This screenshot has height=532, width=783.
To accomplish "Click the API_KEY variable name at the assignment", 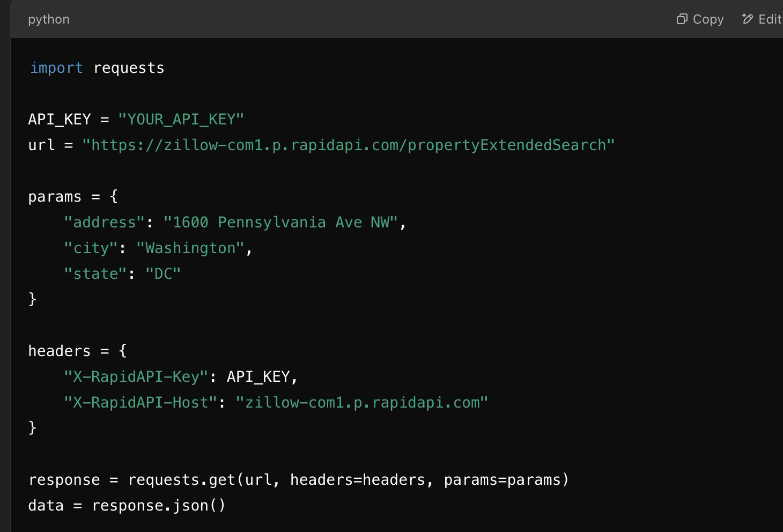I will 60,119.
